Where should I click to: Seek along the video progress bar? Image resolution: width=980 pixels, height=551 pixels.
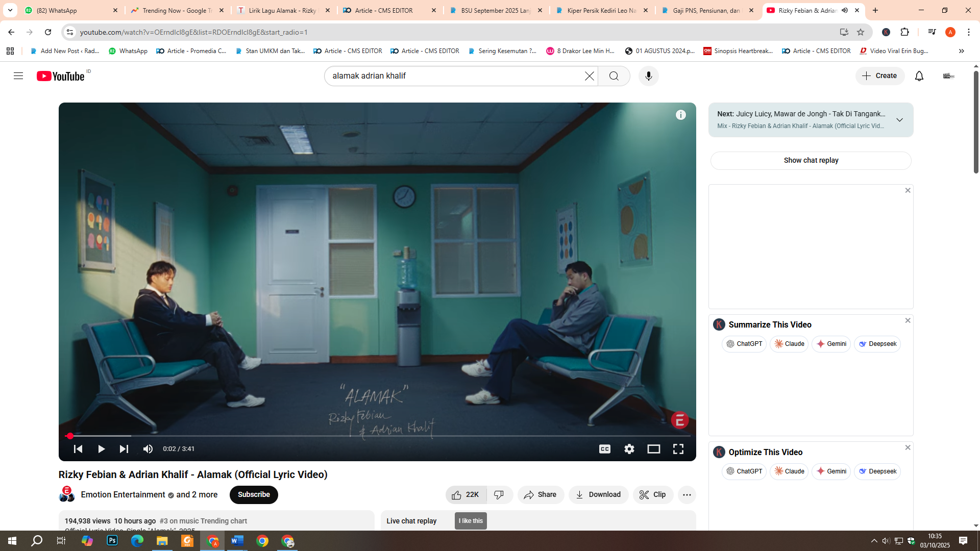click(x=377, y=436)
